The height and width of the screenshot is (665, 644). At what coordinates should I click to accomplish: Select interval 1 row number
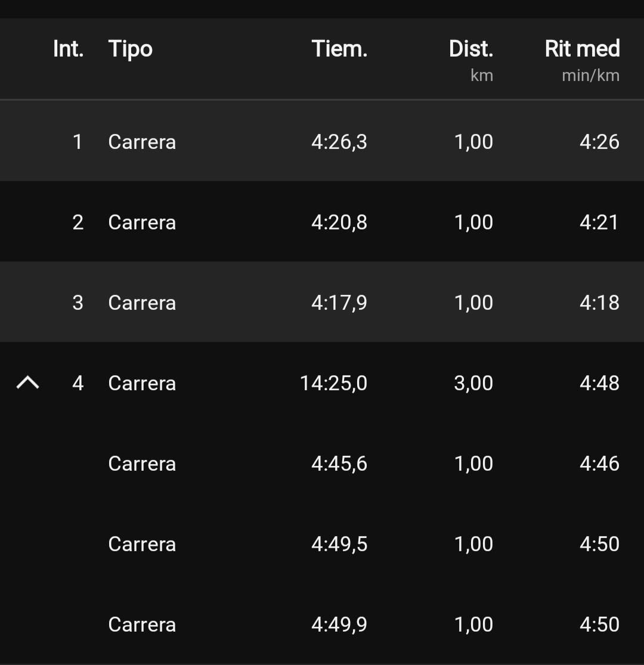pos(78,142)
